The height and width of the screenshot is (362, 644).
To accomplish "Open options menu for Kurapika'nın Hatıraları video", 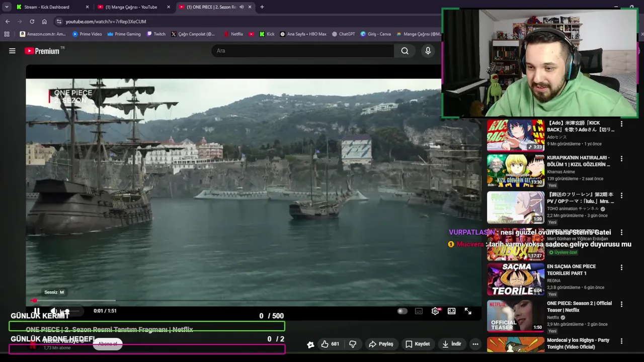I will (x=621, y=159).
